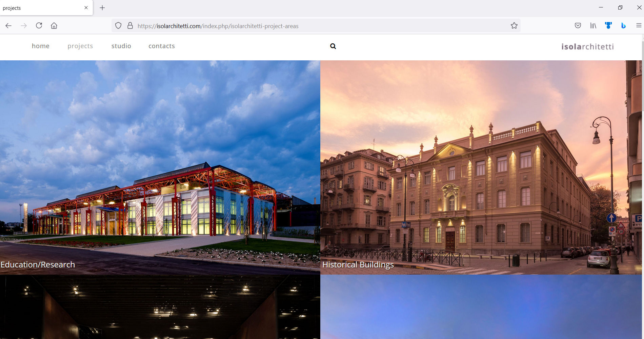Save page to Pocket
Image resolution: width=644 pixels, height=339 pixels.
point(578,26)
